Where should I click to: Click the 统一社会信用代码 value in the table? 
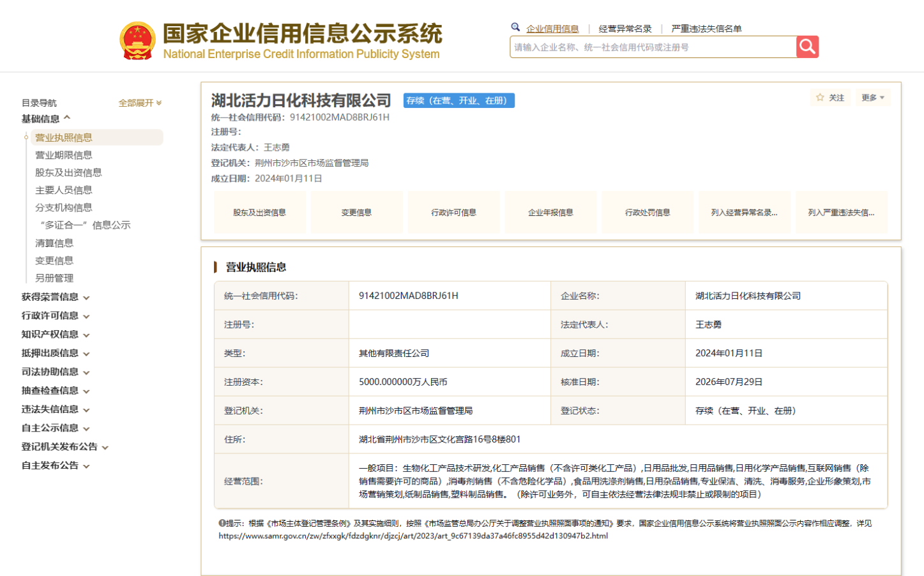[x=409, y=296]
